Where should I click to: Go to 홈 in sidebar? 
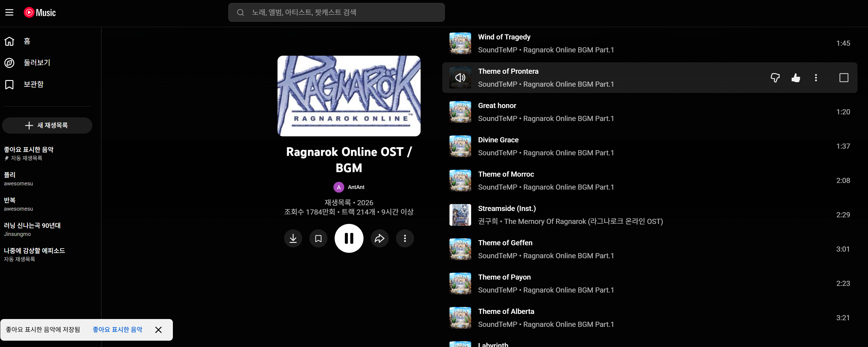[27, 41]
